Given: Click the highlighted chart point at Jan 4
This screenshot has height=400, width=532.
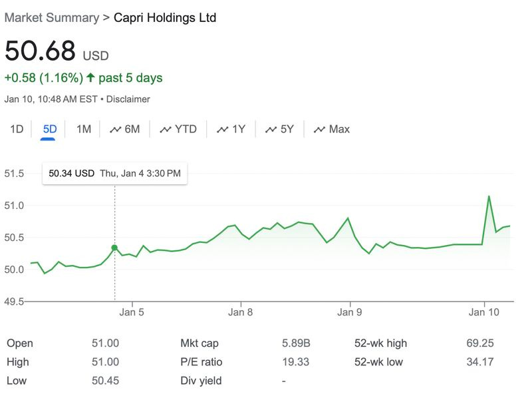Looking at the screenshot, I should [114, 248].
